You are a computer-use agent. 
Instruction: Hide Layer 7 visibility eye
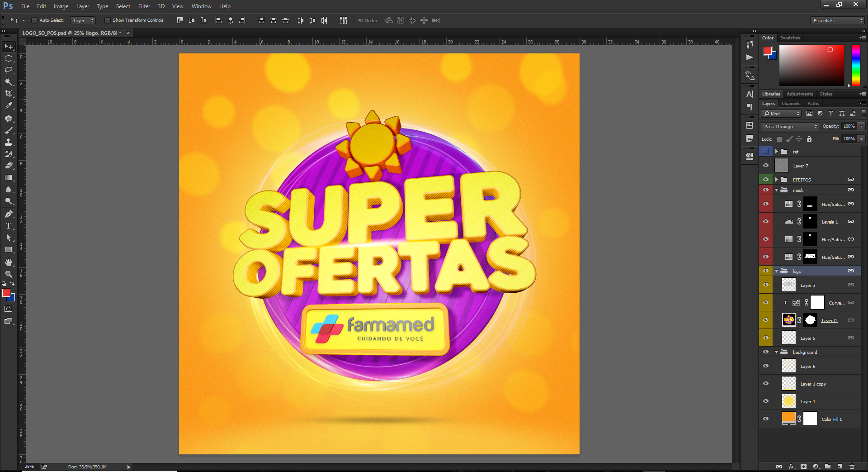click(x=766, y=166)
